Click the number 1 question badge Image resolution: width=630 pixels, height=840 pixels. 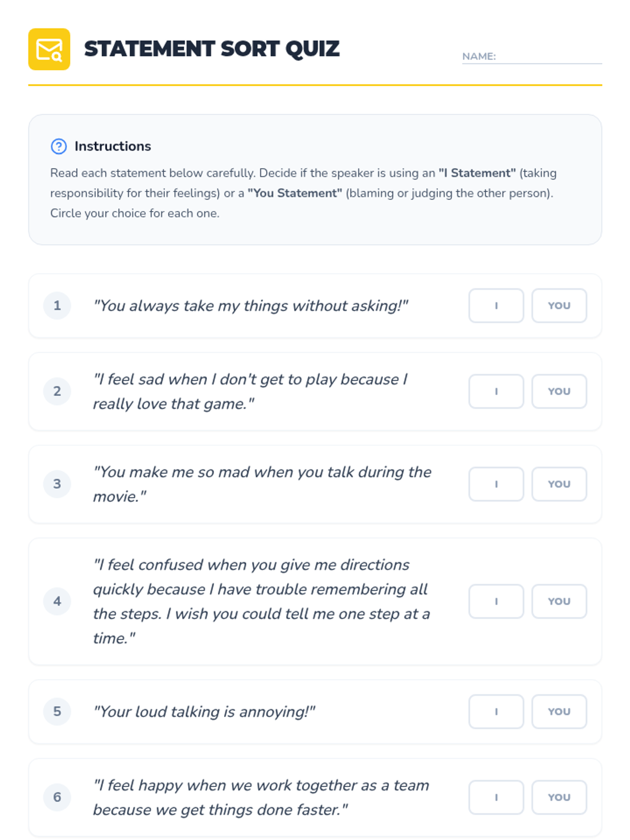(x=57, y=306)
